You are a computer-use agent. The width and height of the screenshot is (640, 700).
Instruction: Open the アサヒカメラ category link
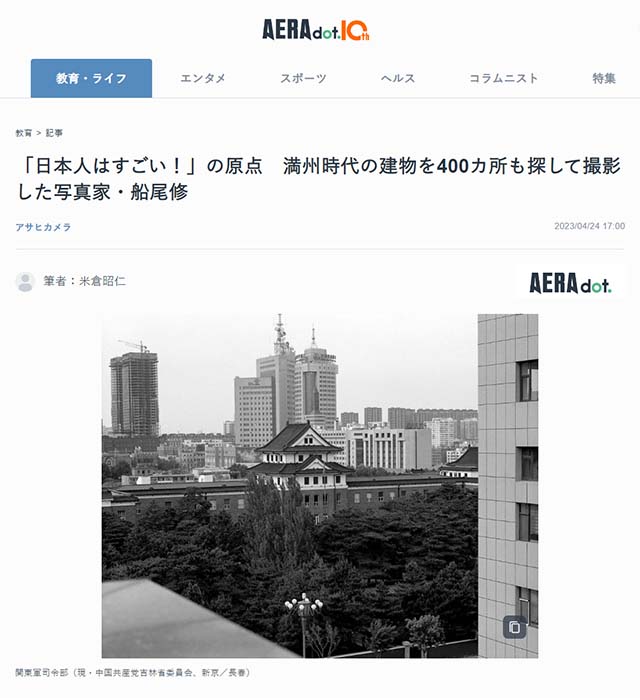43,227
